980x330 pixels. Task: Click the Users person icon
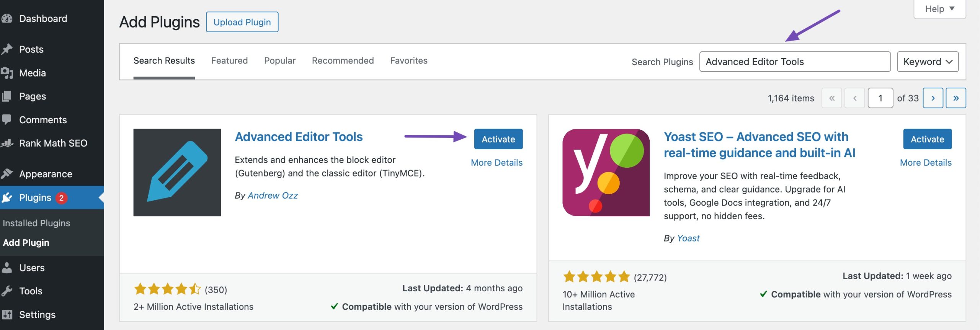coord(7,268)
